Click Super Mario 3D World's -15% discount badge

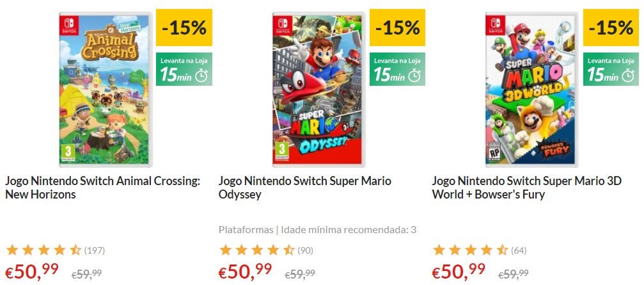coord(611,28)
